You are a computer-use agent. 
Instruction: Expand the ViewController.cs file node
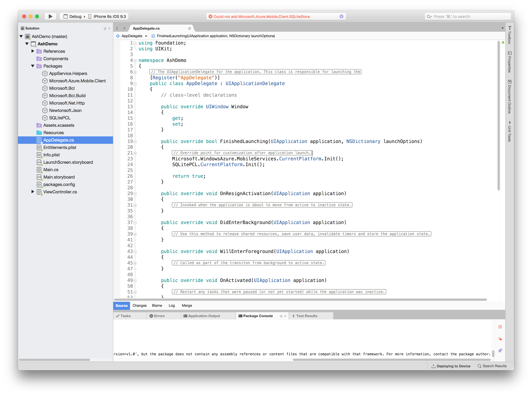point(33,192)
